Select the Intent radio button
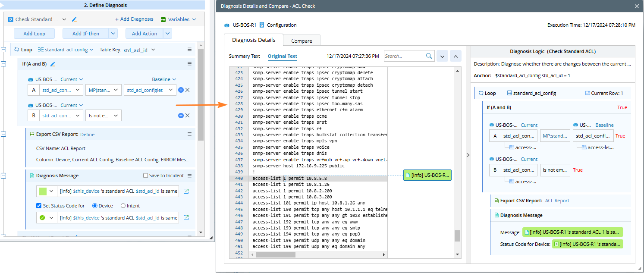 (x=123, y=206)
